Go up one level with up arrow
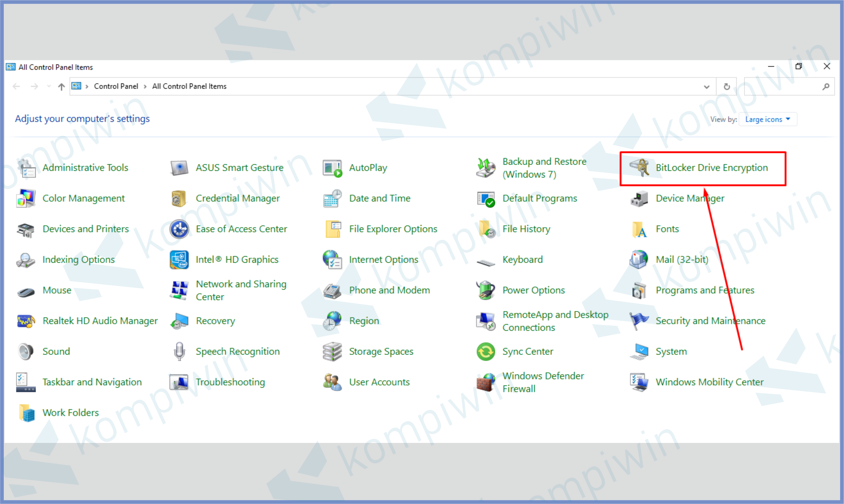The width and height of the screenshot is (844, 504). [x=61, y=87]
